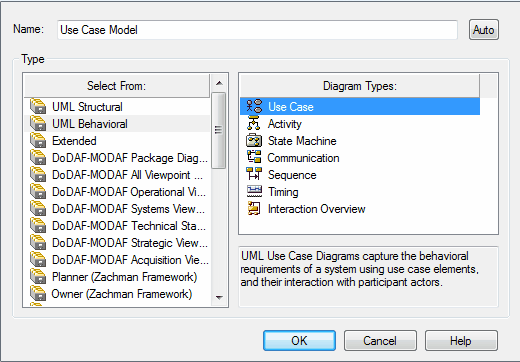Click the Timing type label
This screenshot has height=362, width=520.
(x=283, y=192)
